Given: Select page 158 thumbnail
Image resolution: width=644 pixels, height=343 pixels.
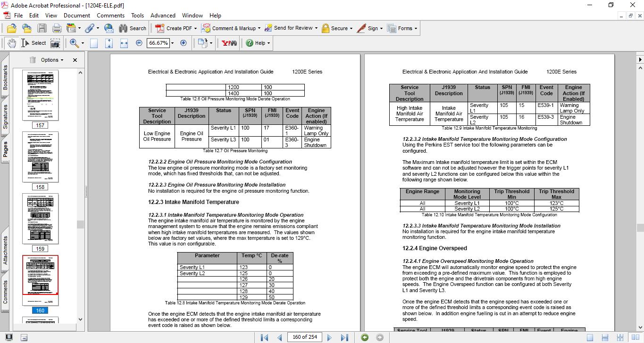Looking at the screenshot, I should point(41,157).
